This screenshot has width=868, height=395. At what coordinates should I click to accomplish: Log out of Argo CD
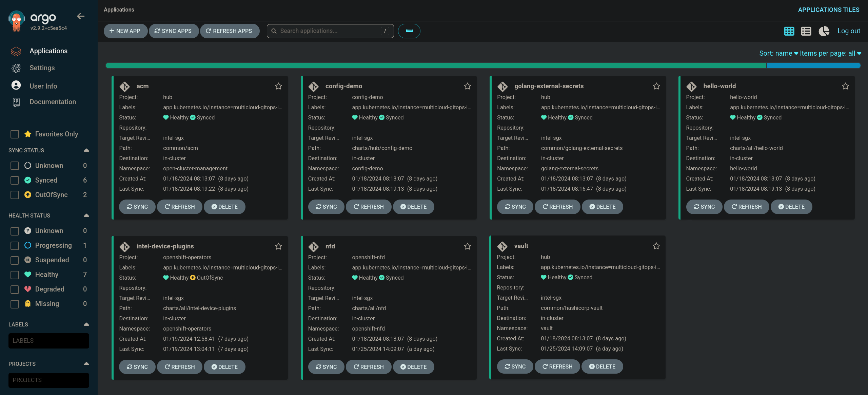click(x=849, y=31)
